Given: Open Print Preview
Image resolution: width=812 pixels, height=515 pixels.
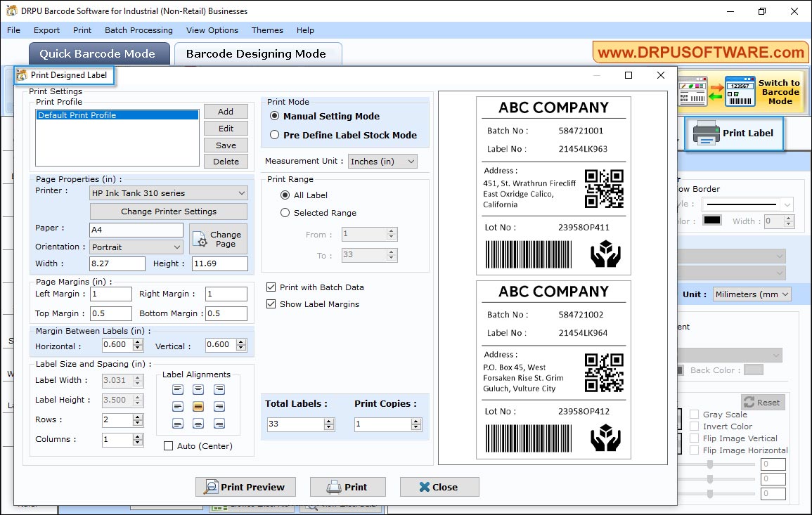Looking at the screenshot, I should point(245,486).
